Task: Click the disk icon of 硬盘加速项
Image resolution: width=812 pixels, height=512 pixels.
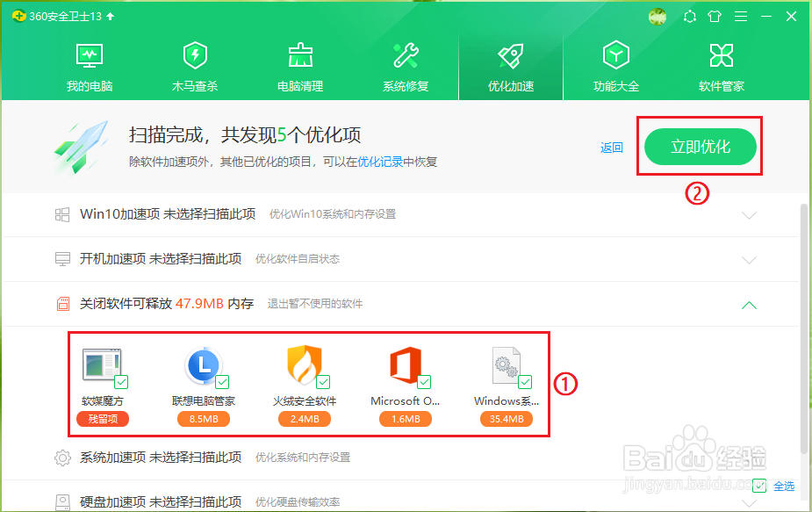Action: click(x=62, y=502)
